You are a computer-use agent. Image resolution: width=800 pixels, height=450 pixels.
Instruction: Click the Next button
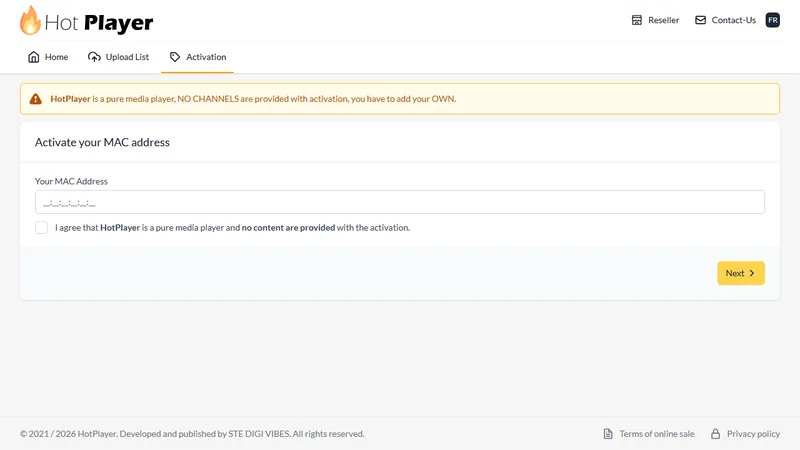pyautogui.click(x=741, y=273)
